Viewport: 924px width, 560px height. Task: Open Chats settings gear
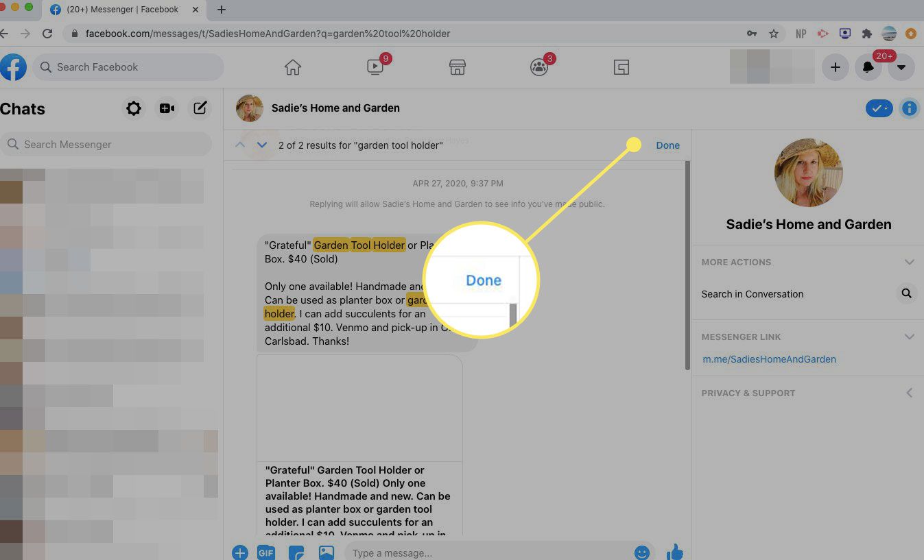(x=134, y=108)
